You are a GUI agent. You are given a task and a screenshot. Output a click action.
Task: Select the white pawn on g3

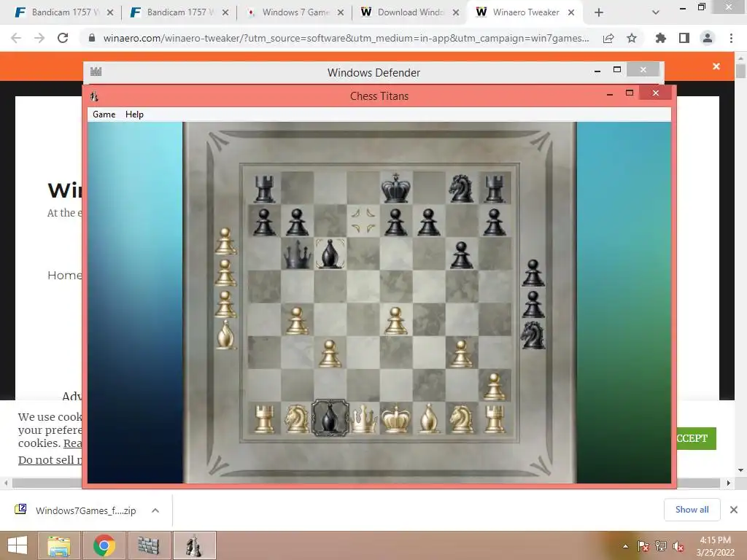[x=461, y=354]
